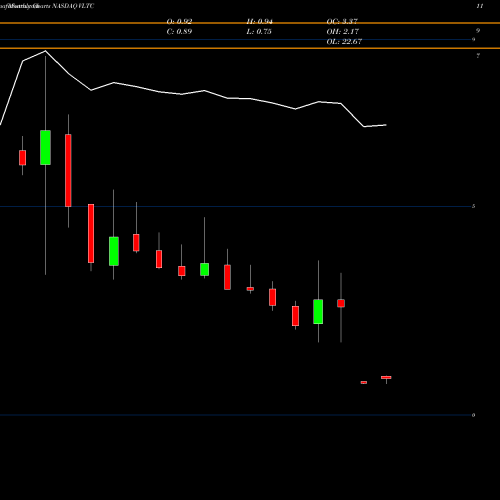The height and width of the screenshot is (500, 500).
Task: Click the "OL: 22.67" readout
Action: coord(344,42)
